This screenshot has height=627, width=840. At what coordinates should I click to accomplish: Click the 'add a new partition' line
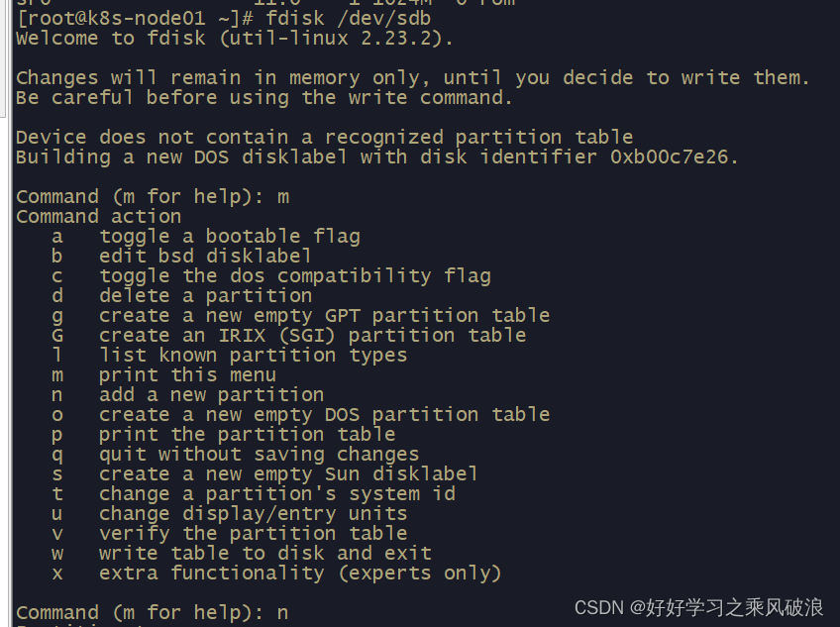tap(187, 395)
